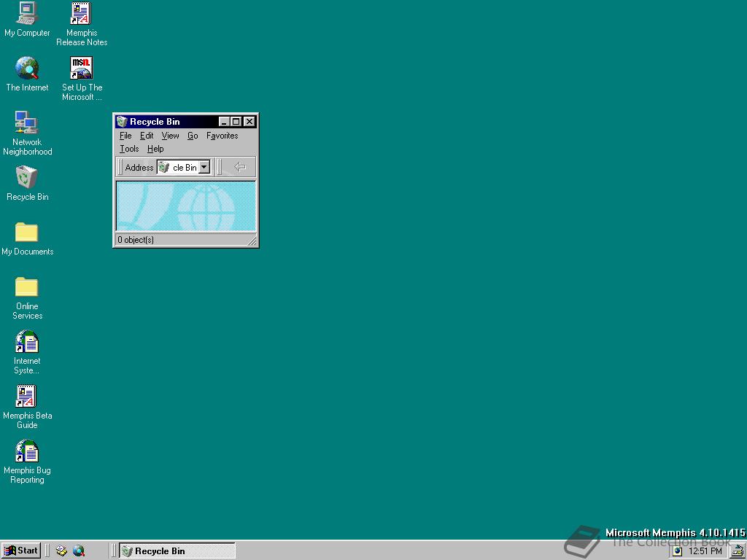Open the Help menu in Recycle Bin
This screenshot has width=747, height=560.
(155, 149)
